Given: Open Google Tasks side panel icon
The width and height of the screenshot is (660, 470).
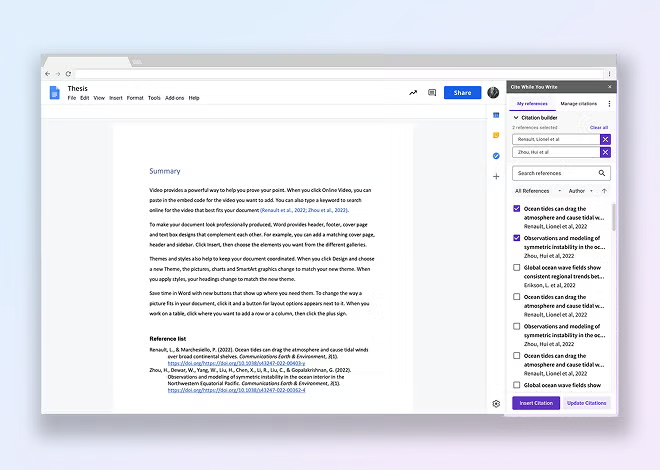Looking at the screenshot, I should pos(496,156).
